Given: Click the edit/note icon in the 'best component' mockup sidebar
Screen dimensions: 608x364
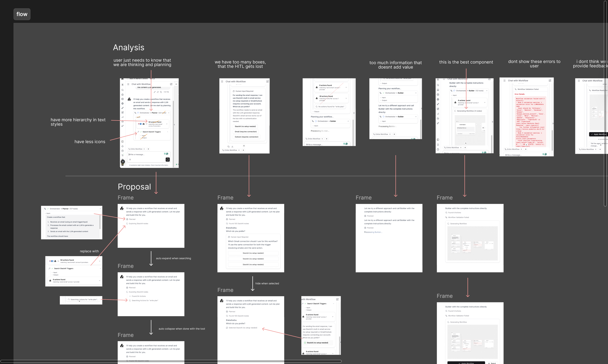Looking at the screenshot, I should (x=438, y=109).
